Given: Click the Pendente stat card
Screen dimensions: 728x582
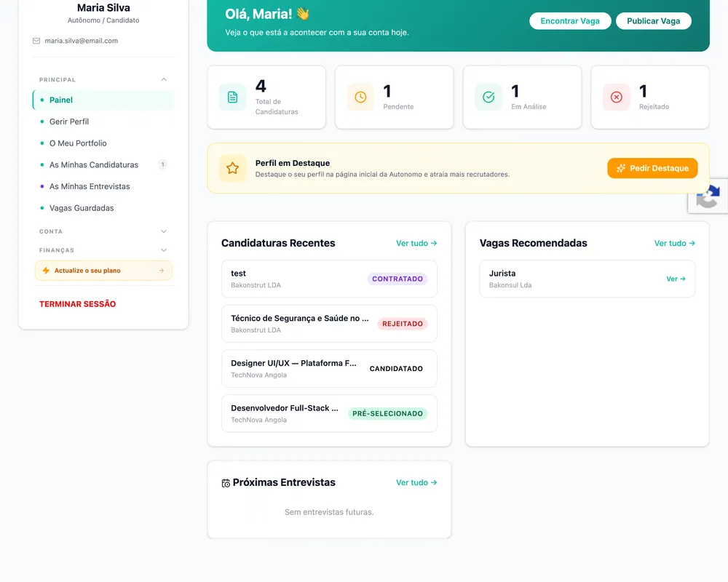Looking at the screenshot, I should click(394, 97).
